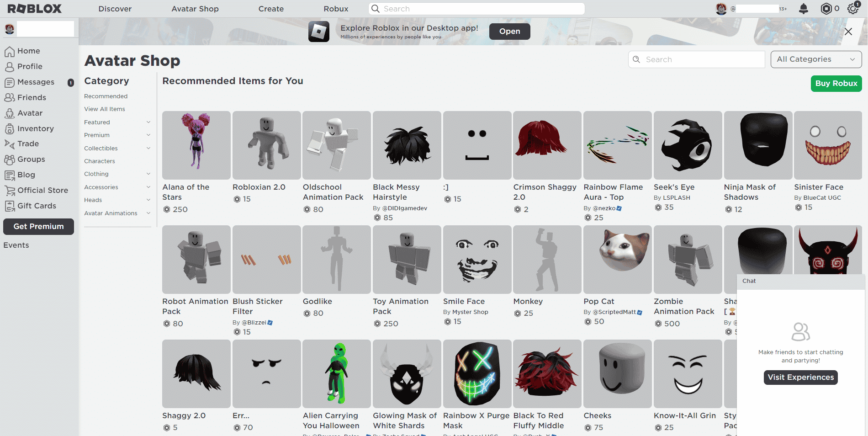Select the Friends sidebar icon
868x436 pixels.
(x=10, y=97)
